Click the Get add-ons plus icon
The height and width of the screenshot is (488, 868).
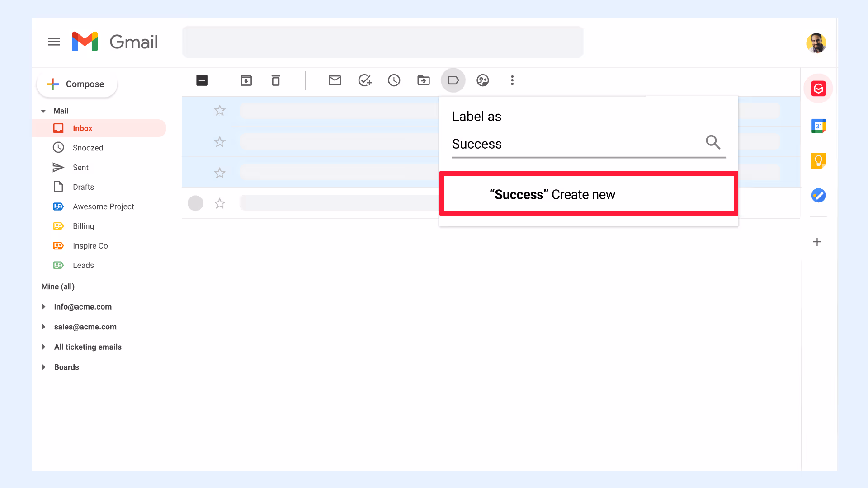point(817,242)
